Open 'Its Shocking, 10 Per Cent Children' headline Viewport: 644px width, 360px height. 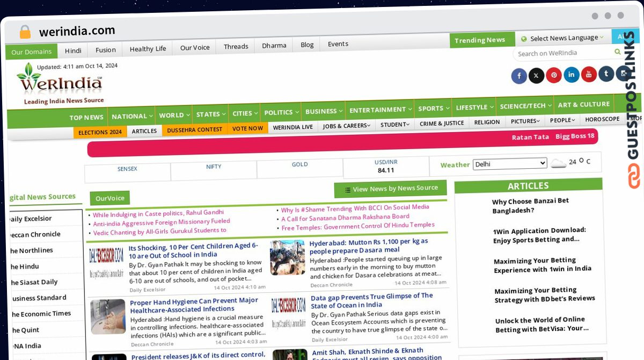tap(194, 250)
